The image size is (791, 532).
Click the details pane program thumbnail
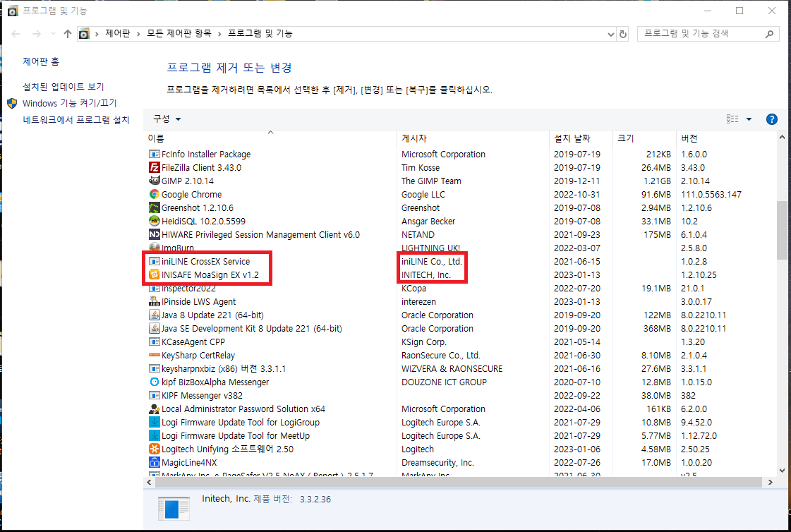(x=174, y=507)
